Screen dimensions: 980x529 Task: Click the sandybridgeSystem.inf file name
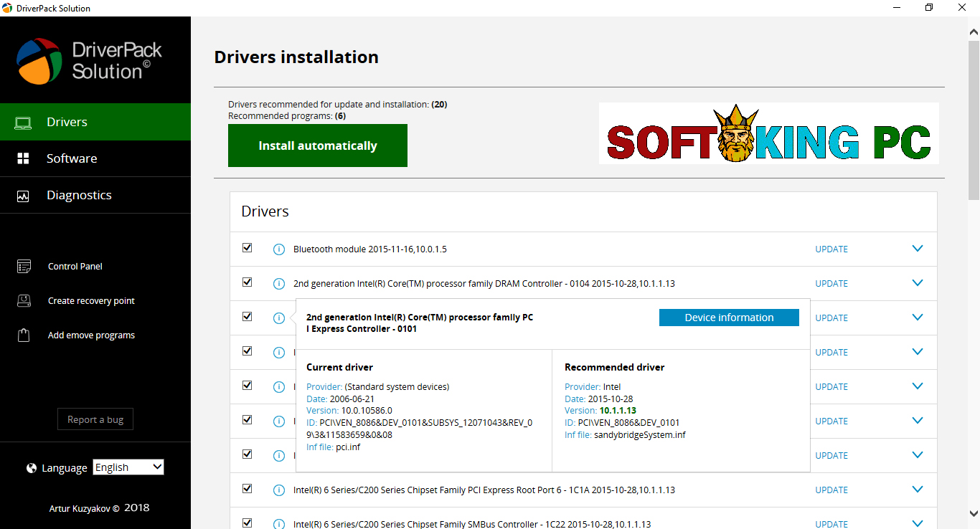[x=640, y=435]
